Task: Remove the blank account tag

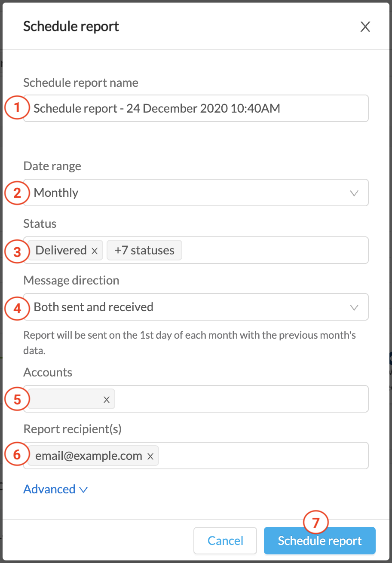Action: click(x=107, y=400)
